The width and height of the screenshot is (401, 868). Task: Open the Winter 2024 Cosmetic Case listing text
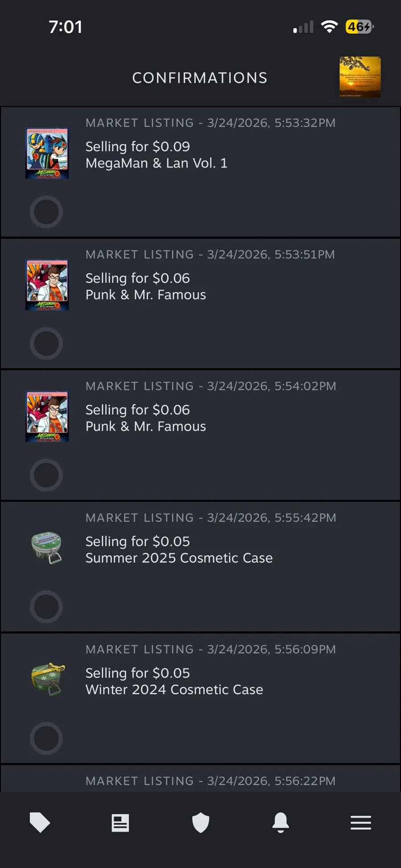tap(174, 690)
